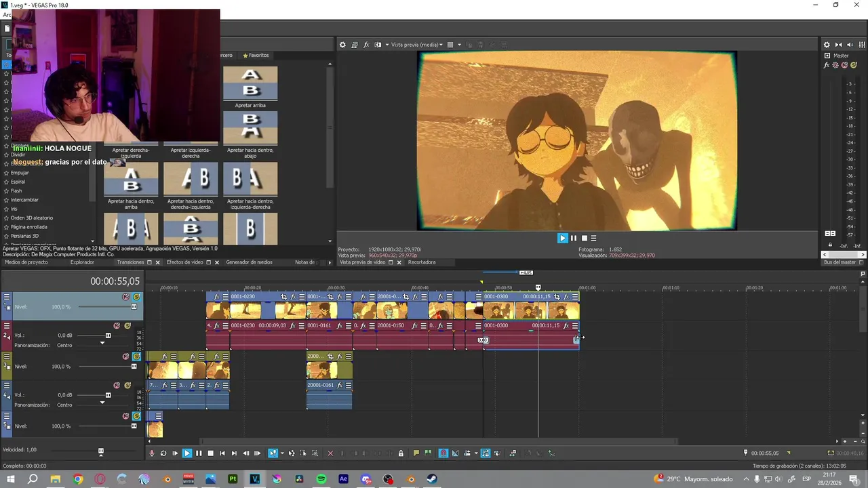The width and height of the screenshot is (868, 488).
Task: Pause playback in the preview window
Action: 573,238
